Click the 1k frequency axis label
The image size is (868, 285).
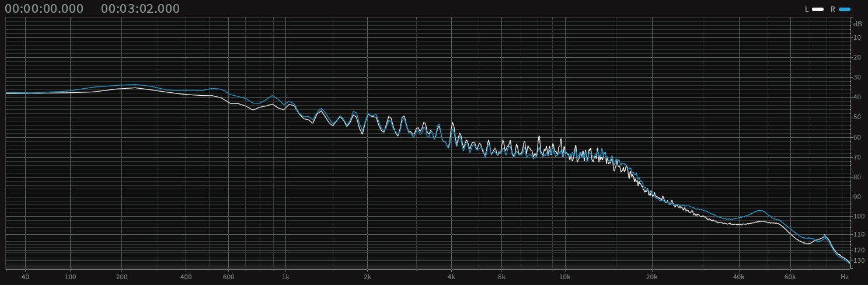(x=285, y=276)
